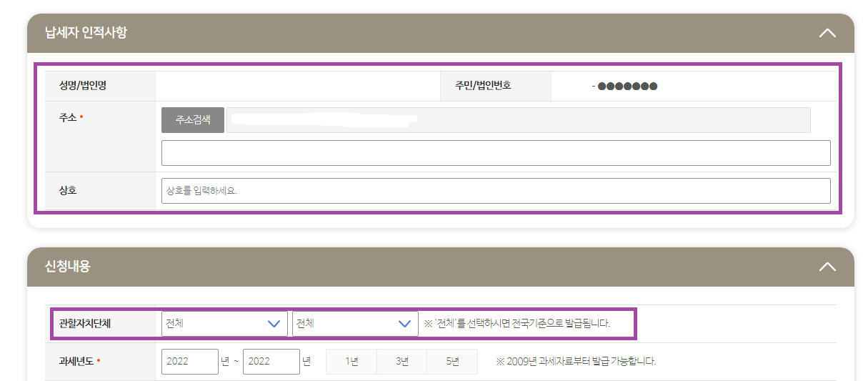The width and height of the screenshot is (868, 381).
Task: Click the start year 2022 field
Action: click(190, 361)
